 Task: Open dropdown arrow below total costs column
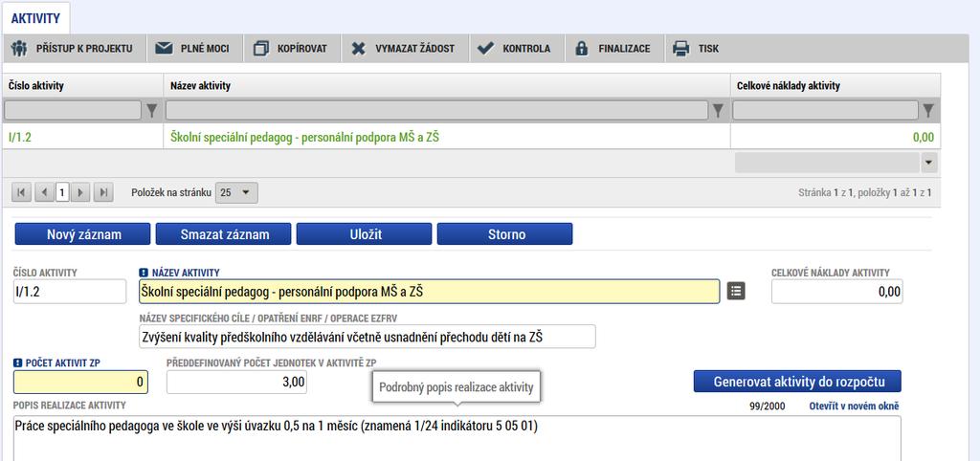pyautogui.click(x=929, y=163)
